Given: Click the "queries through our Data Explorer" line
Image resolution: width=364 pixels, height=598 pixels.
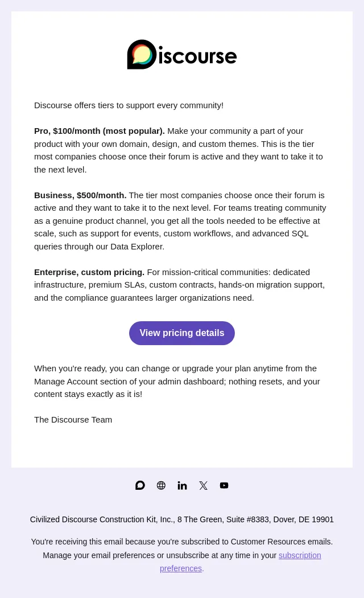Looking at the screenshot, I should point(100,247).
